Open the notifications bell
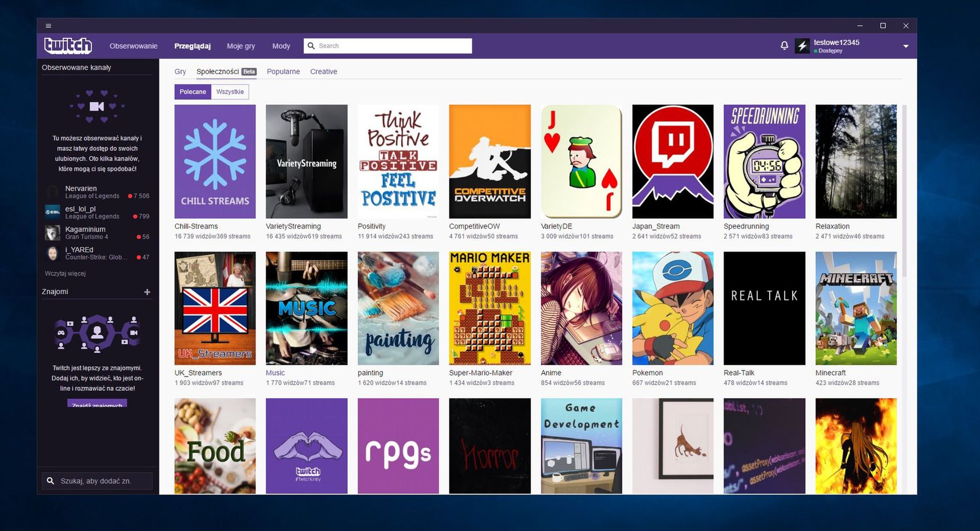 coord(784,46)
